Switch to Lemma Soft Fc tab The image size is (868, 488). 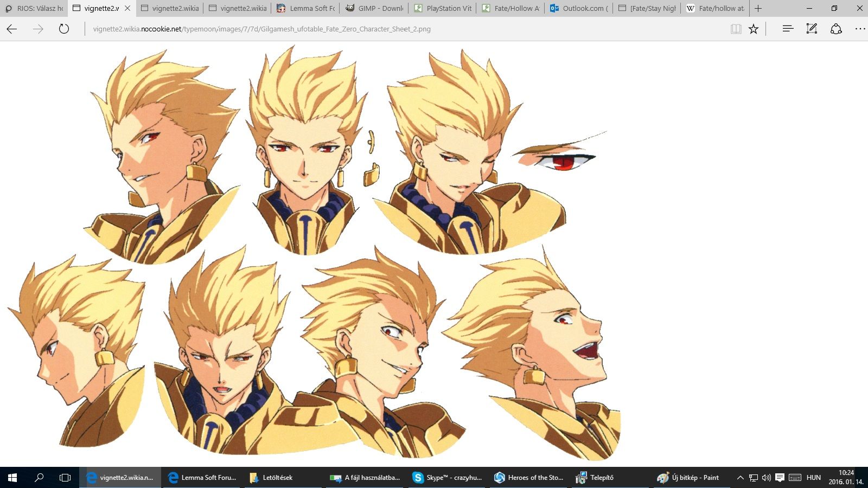pyautogui.click(x=306, y=8)
